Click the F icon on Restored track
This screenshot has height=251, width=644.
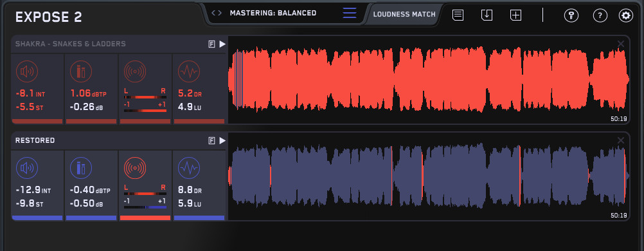[x=212, y=141]
